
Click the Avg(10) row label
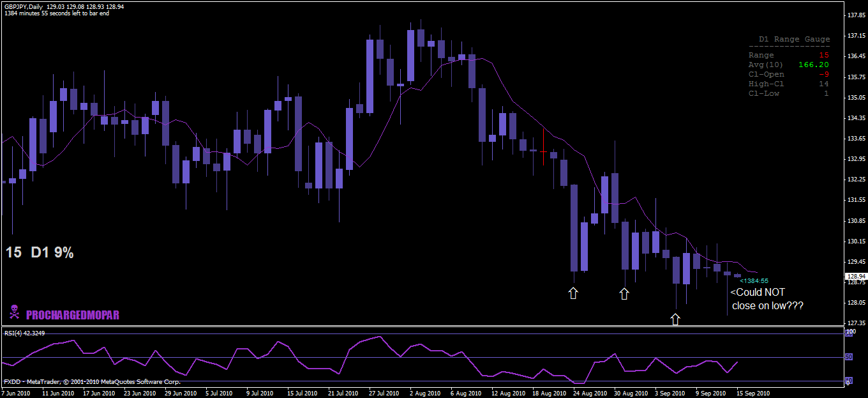[x=767, y=65]
